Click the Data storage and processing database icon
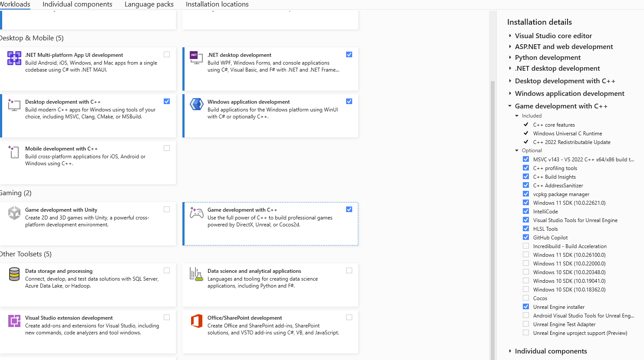This screenshot has width=644, height=360. [14, 274]
